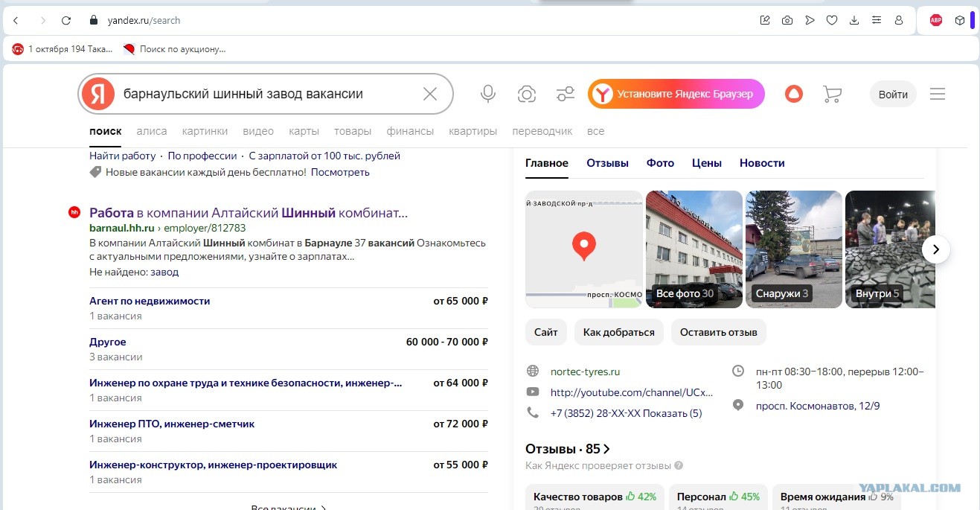This screenshot has height=510, width=980.
Task: Open the Внутри 5 photo thumbnail
Action: (x=890, y=249)
